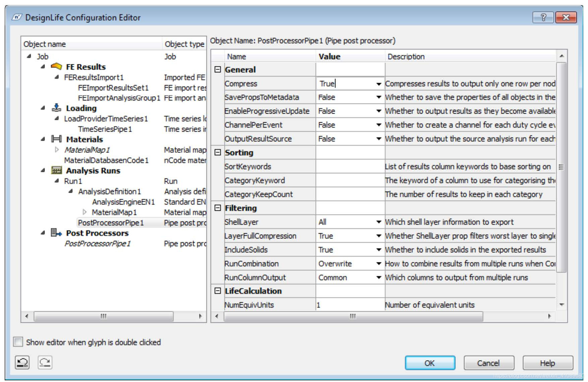Click the OK button
Screen dimensions: 588x382
pos(430,363)
